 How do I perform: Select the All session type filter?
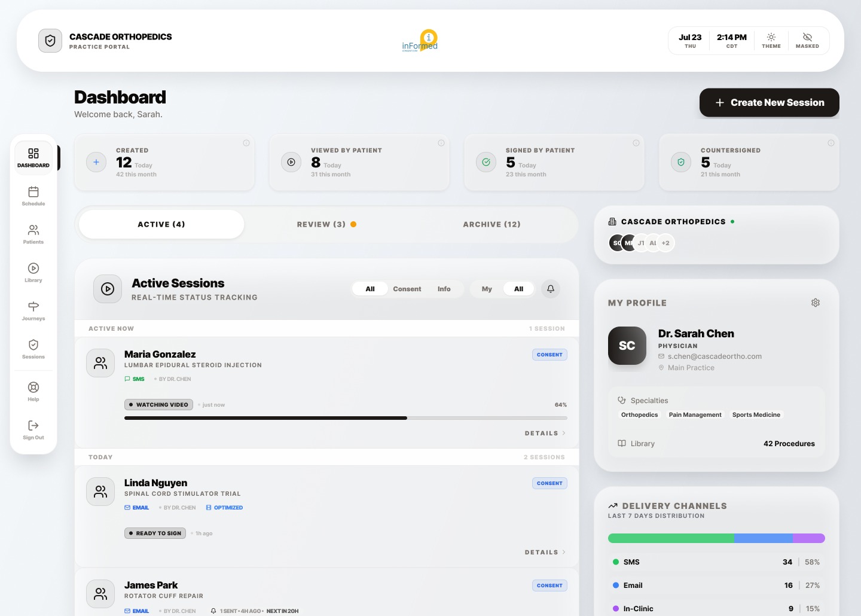(x=370, y=289)
